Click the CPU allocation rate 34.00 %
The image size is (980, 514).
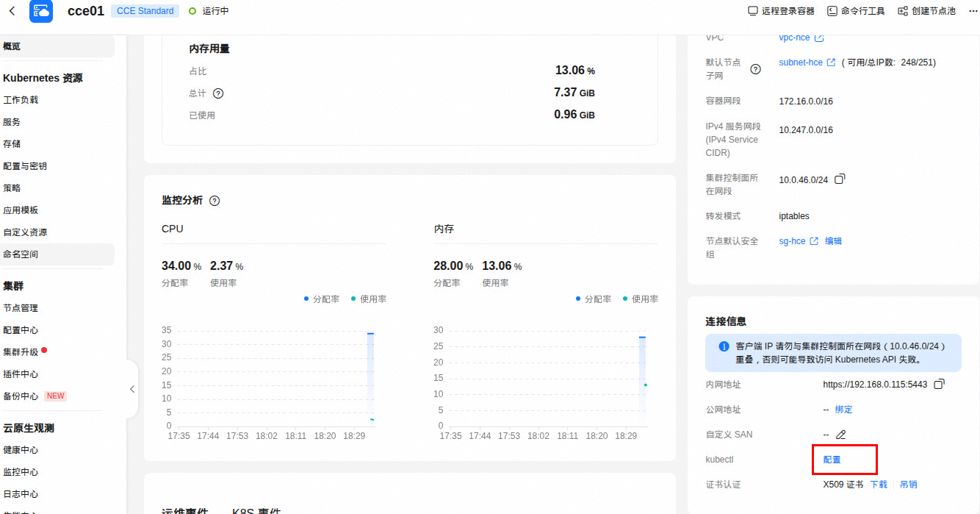(x=181, y=266)
